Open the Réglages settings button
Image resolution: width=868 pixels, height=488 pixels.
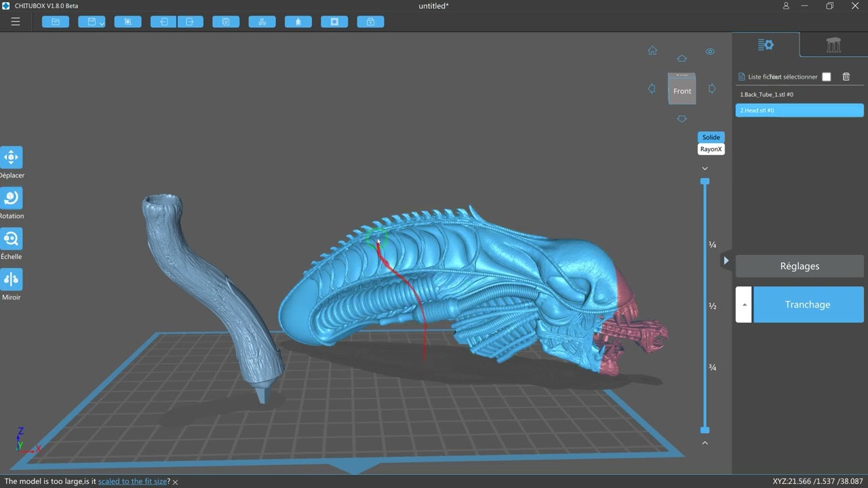(800, 266)
